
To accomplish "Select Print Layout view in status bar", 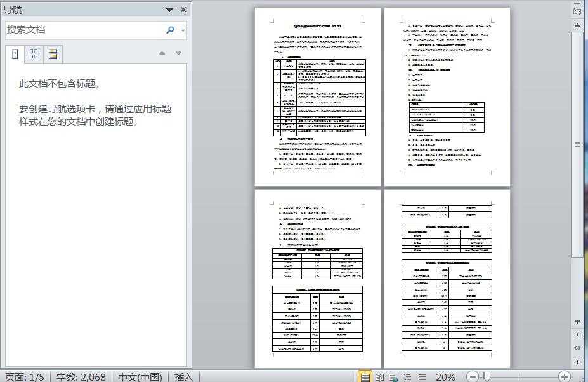I will click(365, 377).
